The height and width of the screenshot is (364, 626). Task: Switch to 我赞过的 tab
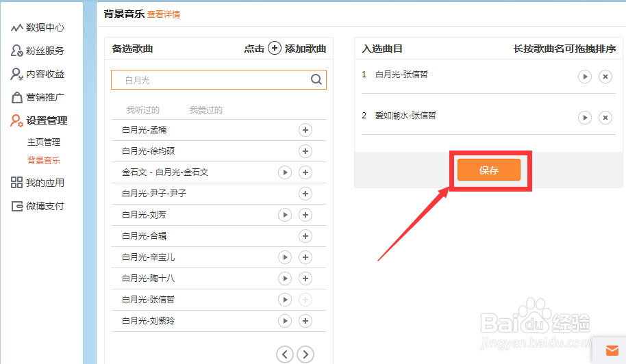205,110
